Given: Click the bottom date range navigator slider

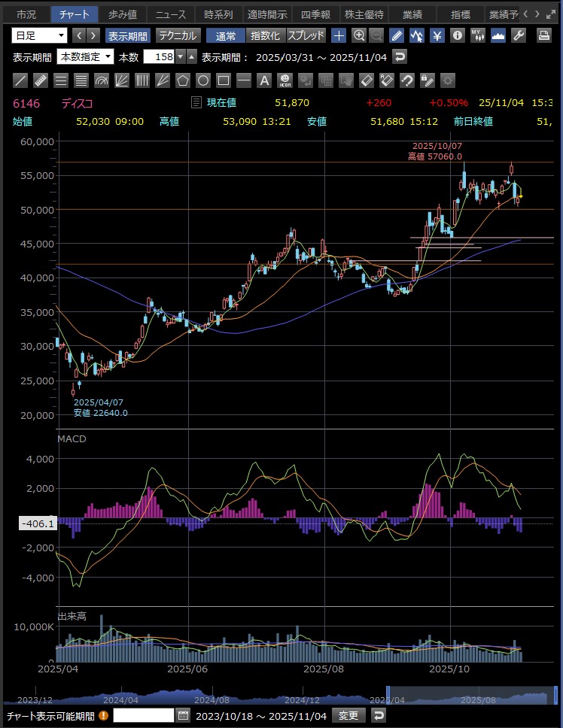Looking at the screenshot, I should pyautogui.click(x=467, y=695).
